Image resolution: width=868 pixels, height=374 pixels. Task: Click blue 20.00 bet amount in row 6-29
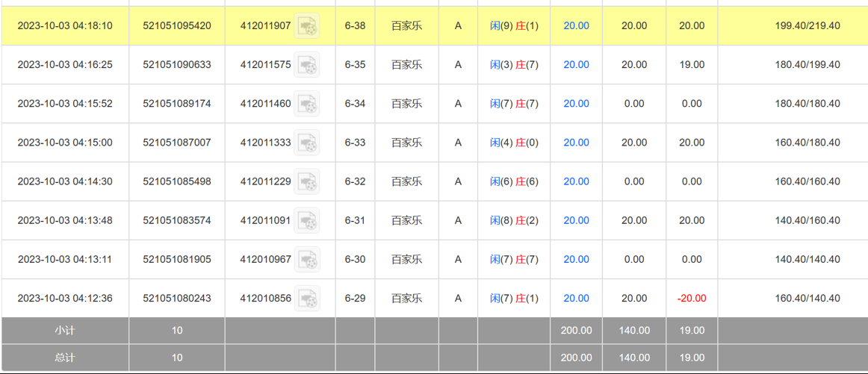coord(576,298)
